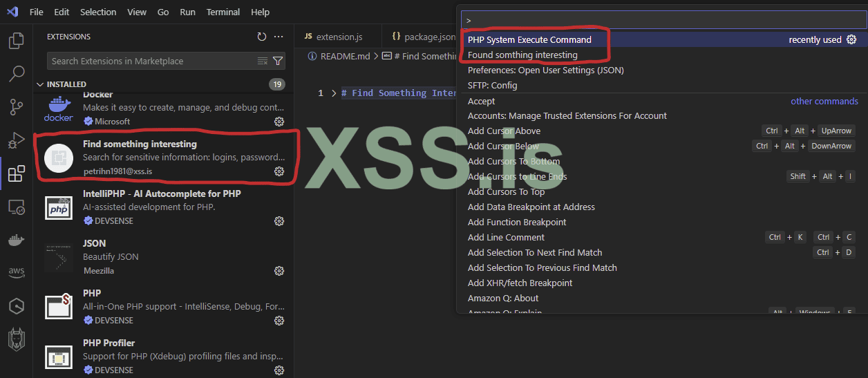Switch to the extension.js tab
Image resolution: width=868 pixels, height=378 pixels.
click(x=338, y=37)
